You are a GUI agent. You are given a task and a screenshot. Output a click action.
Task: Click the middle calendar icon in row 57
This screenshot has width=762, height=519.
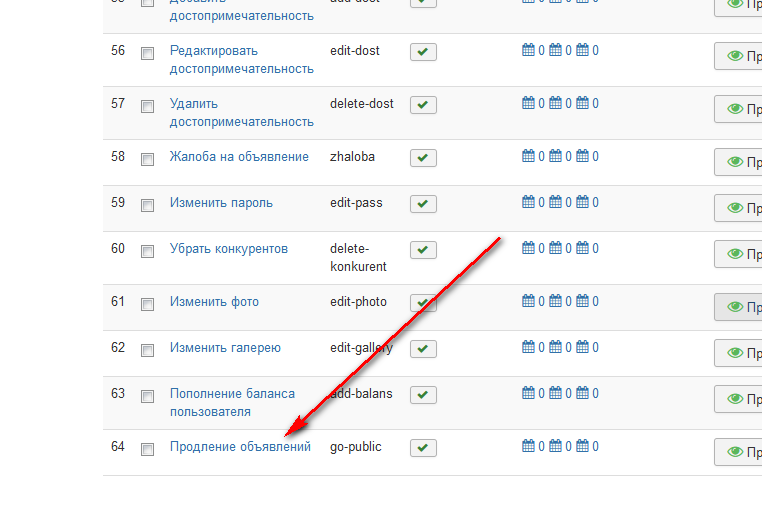[555, 103]
